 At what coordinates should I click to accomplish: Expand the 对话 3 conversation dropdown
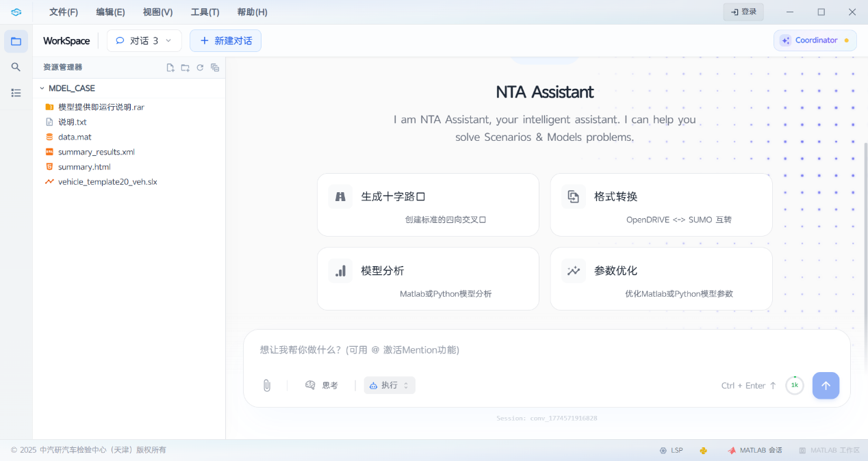pyautogui.click(x=144, y=41)
